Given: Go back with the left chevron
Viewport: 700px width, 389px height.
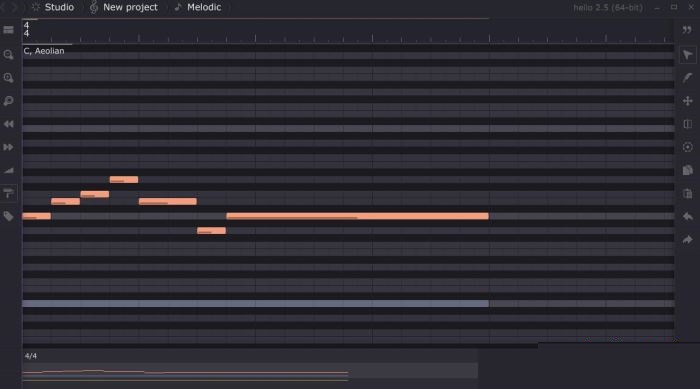Looking at the screenshot, I should click(3, 7).
